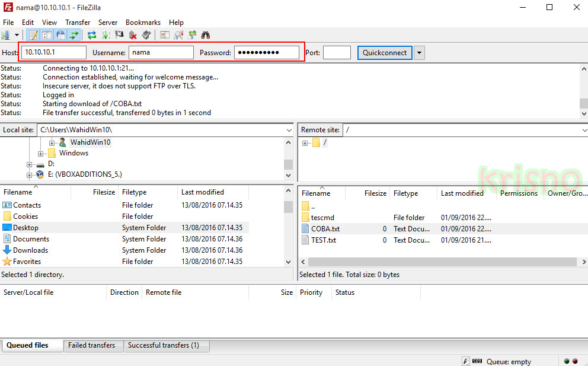Click the Port input field
This screenshot has height=366, width=588.
(337, 53)
